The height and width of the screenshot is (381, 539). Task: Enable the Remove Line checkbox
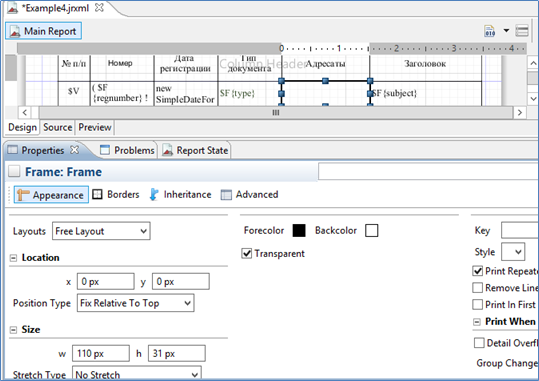pos(477,287)
